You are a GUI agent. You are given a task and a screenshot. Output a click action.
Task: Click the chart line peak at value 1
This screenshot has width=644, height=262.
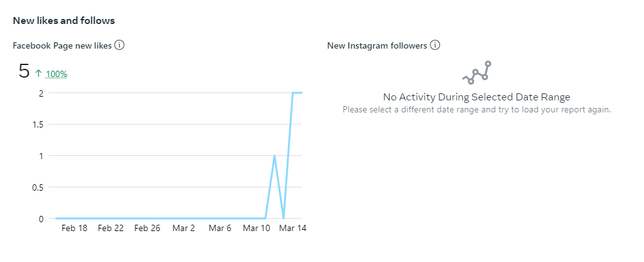tap(274, 156)
